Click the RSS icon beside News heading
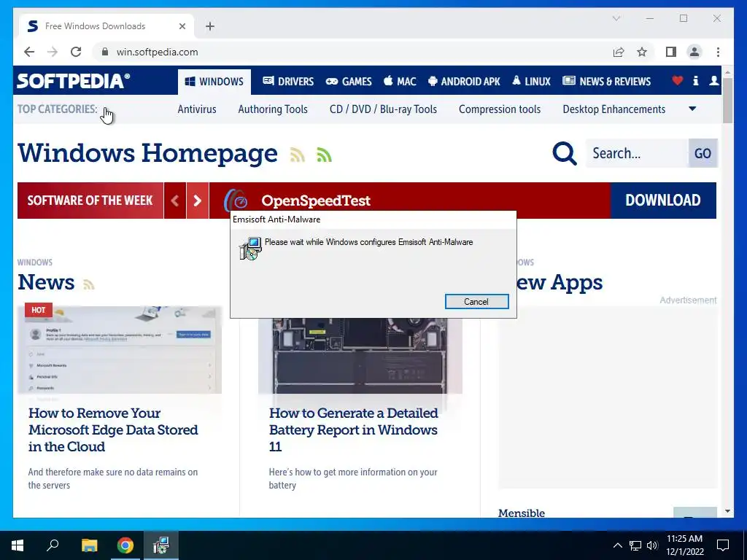The image size is (747, 560). pyautogui.click(x=88, y=284)
